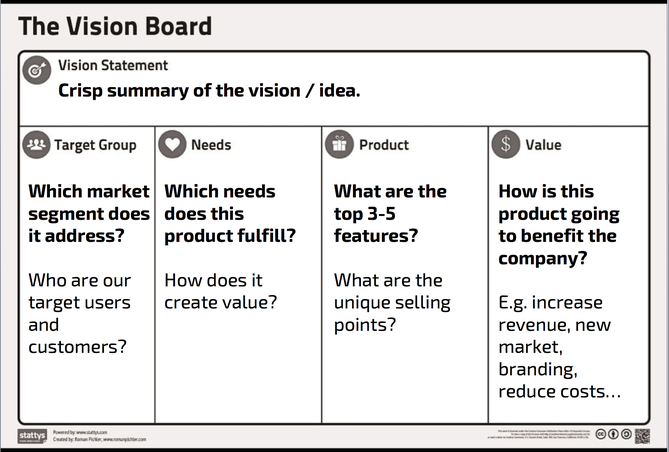Click 'What are the top 3-5 features?' text
669x452 pixels.
tap(390, 213)
